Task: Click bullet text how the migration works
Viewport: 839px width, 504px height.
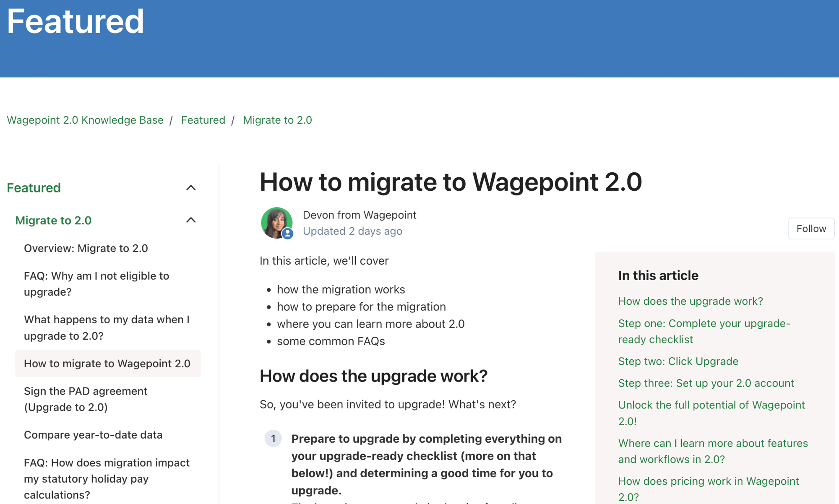Action: 341,289
